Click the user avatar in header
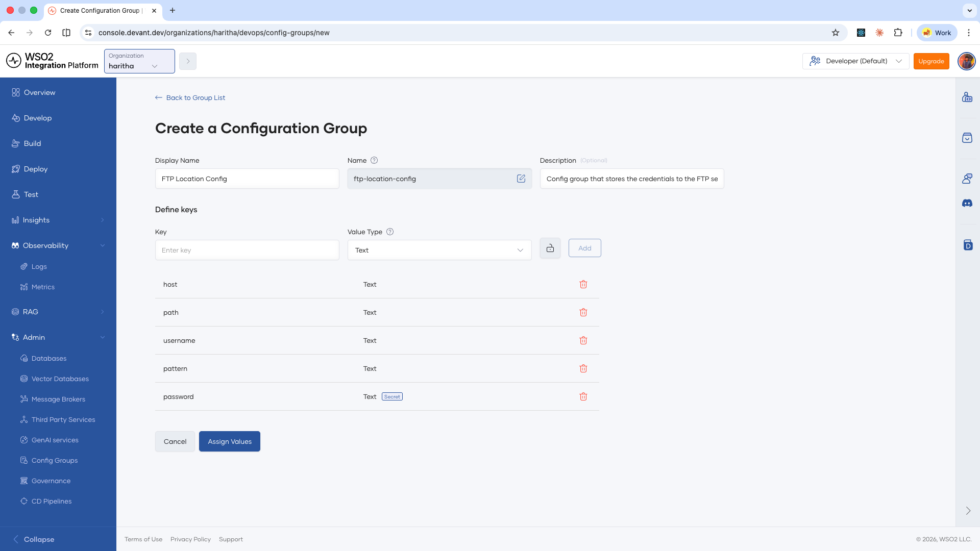Image resolution: width=980 pixels, height=551 pixels. pyautogui.click(x=966, y=61)
